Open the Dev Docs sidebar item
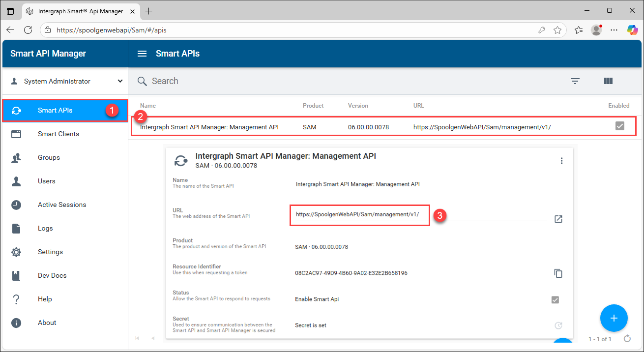 [52, 275]
